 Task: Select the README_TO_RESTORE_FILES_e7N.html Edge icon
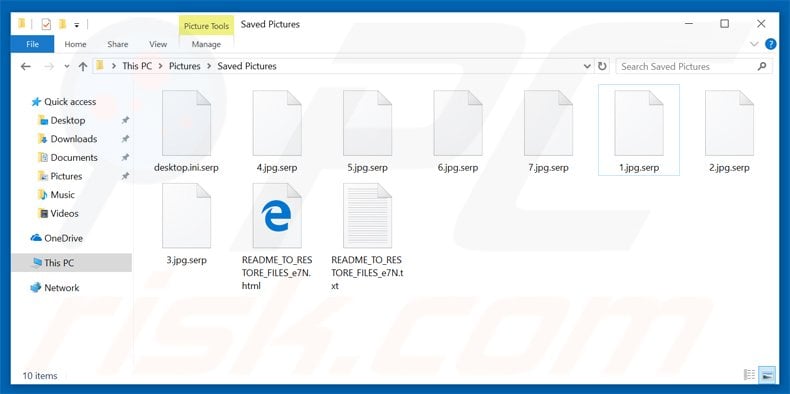pos(277,216)
